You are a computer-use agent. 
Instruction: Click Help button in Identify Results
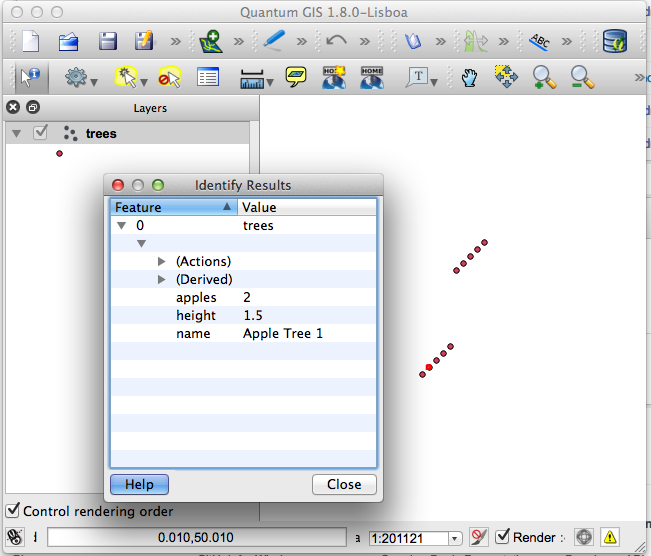click(140, 484)
